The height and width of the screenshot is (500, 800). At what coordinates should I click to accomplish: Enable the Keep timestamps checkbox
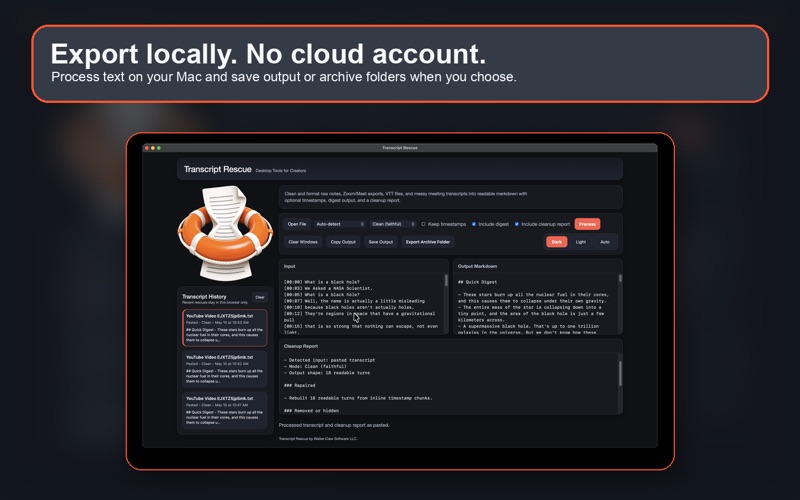tap(423, 224)
